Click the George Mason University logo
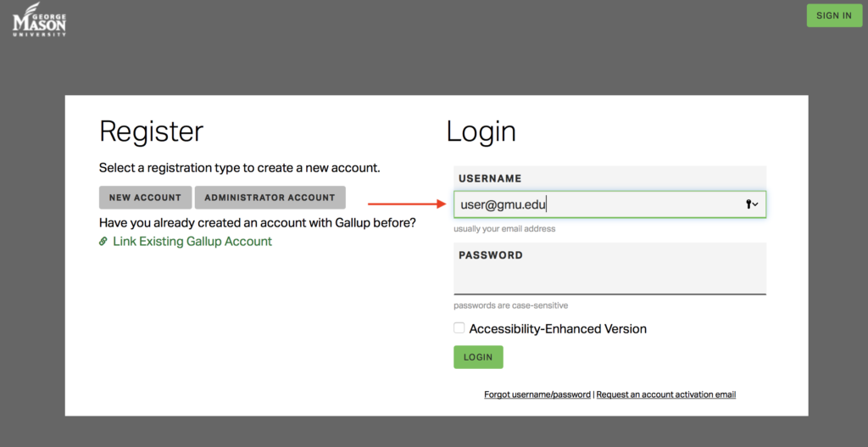 point(39,20)
